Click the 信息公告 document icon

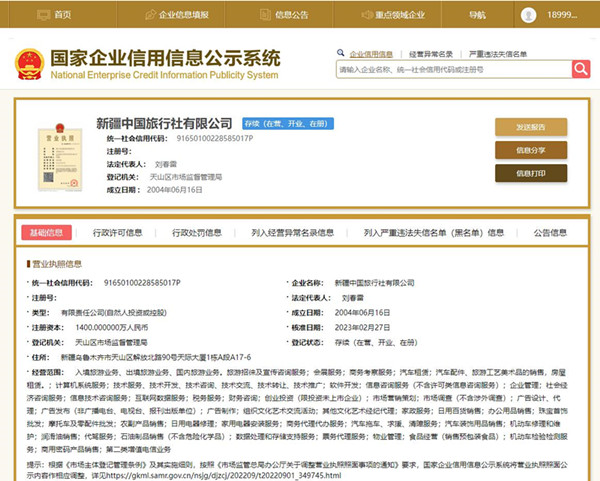265,15
